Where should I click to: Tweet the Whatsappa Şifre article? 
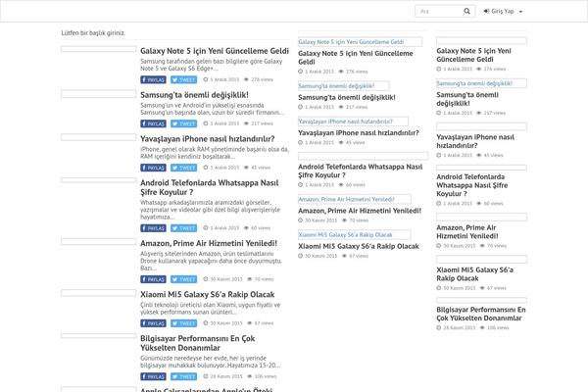tap(184, 228)
